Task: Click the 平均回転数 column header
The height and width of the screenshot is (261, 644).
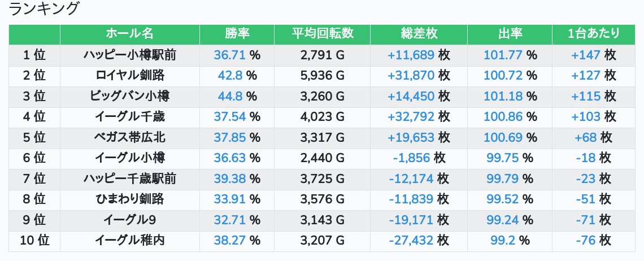Action: 322,34
